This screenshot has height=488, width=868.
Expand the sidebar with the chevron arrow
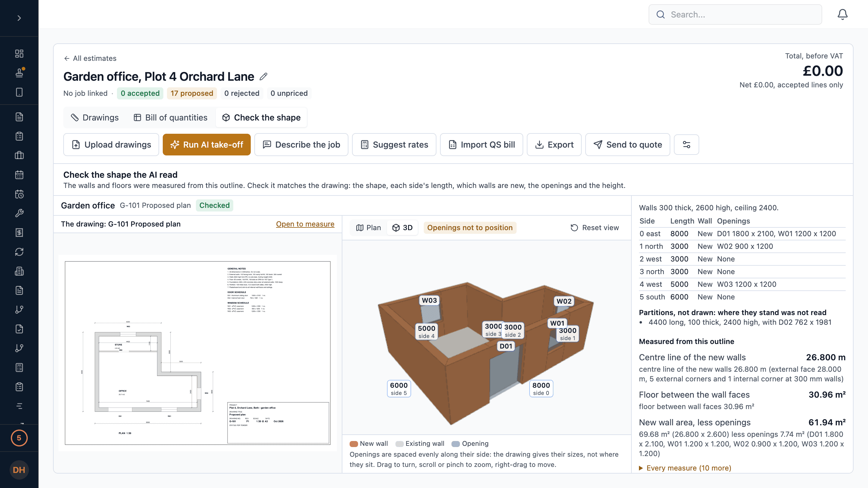click(19, 18)
